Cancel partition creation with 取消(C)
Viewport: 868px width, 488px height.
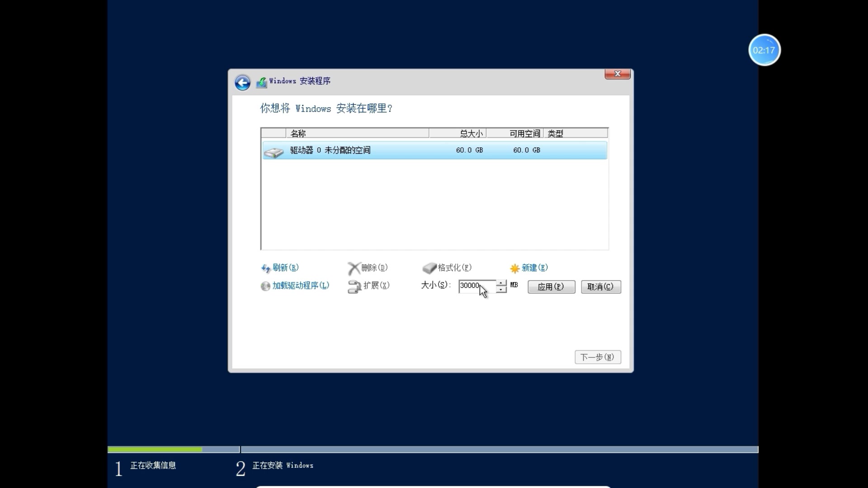click(601, 286)
